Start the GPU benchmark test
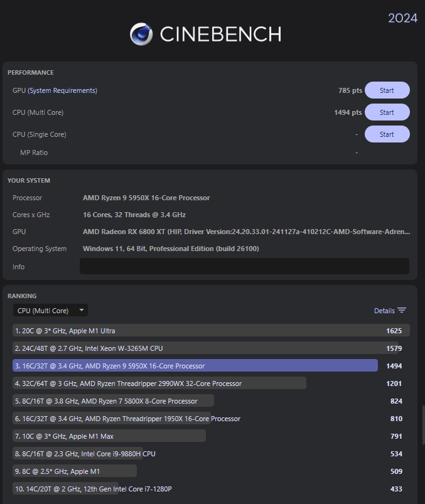 tap(387, 90)
